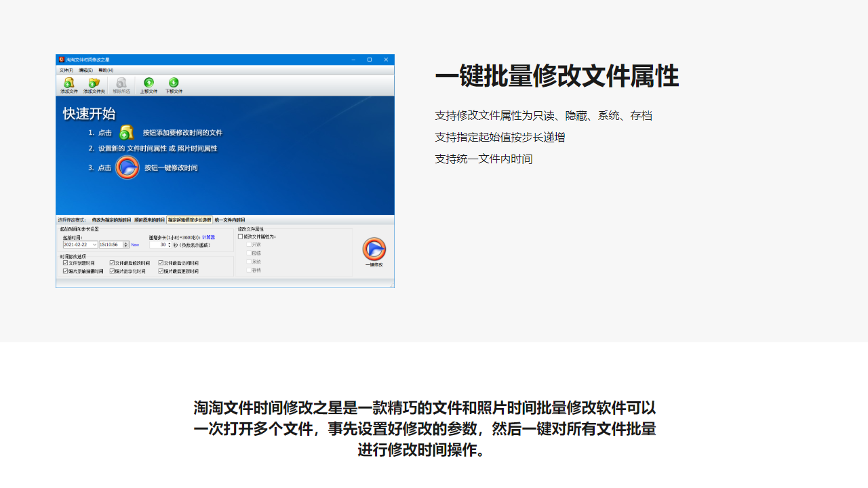Adjust the time using the 15:10:56 spinner
Viewport: 868px width, 488px height.
125,245
